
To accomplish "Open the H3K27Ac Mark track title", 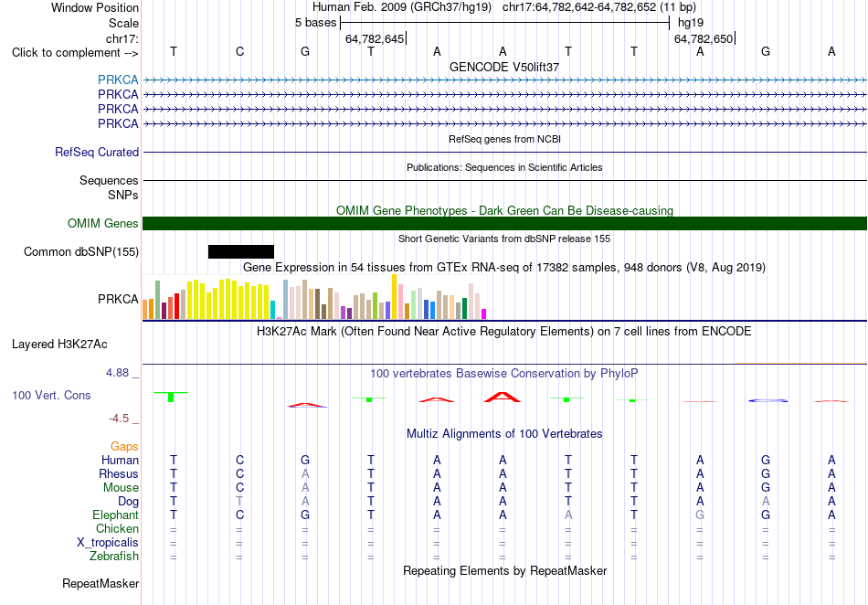I will click(504, 331).
